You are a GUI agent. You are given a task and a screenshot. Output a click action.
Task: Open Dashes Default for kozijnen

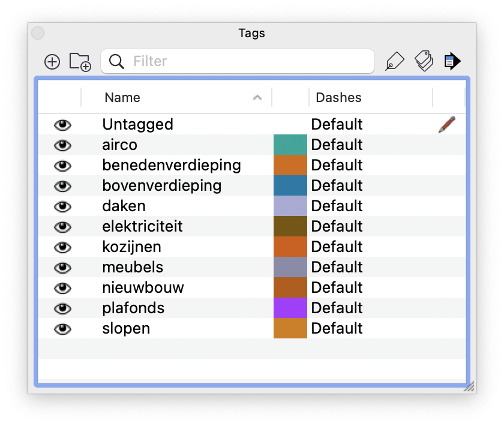tap(337, 247)
